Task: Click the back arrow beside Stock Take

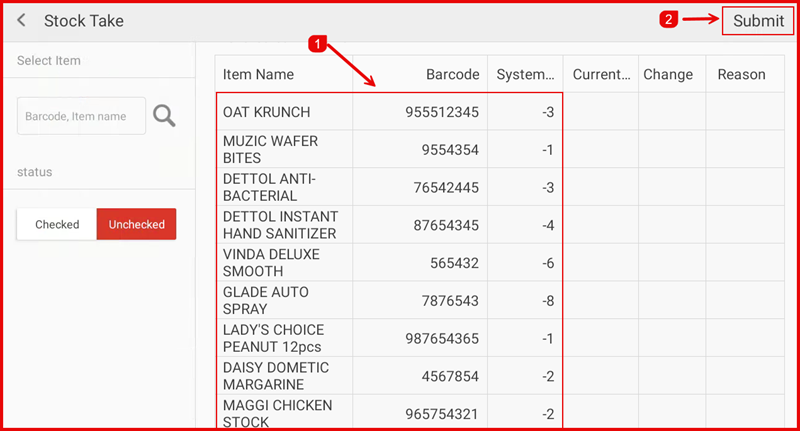Action: pos(22,21)
